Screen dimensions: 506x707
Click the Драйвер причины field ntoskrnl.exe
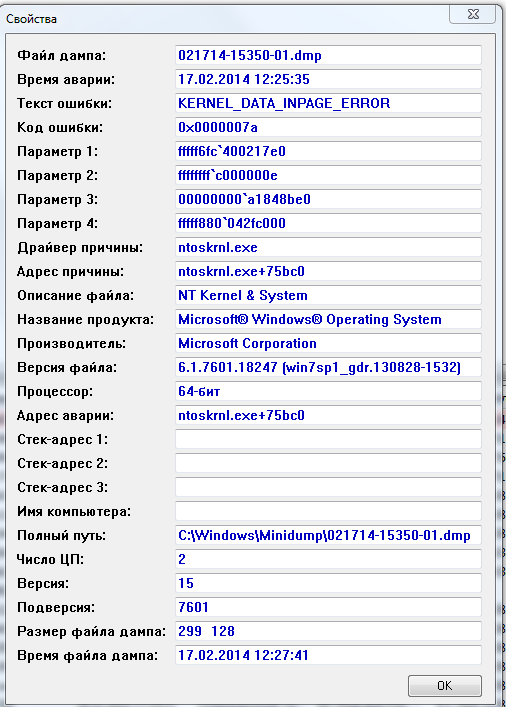click(328, 247)
